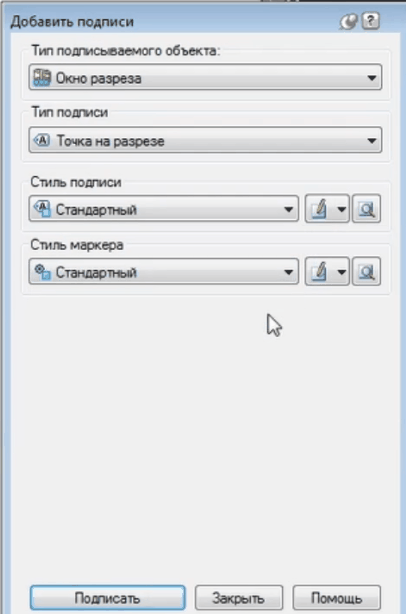Open the 'Окно разреза' object type dropdown
This screenshot has width=406, height=614.
pos(205,78)
